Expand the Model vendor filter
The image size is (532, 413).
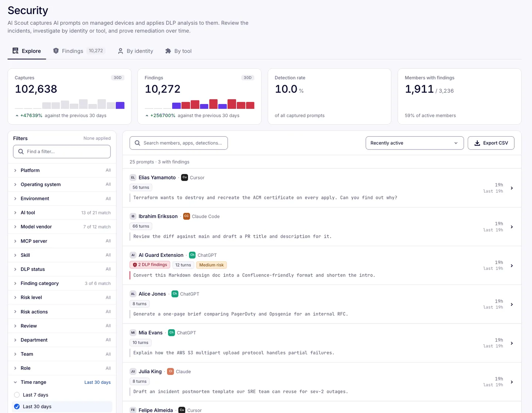(62, 227)
